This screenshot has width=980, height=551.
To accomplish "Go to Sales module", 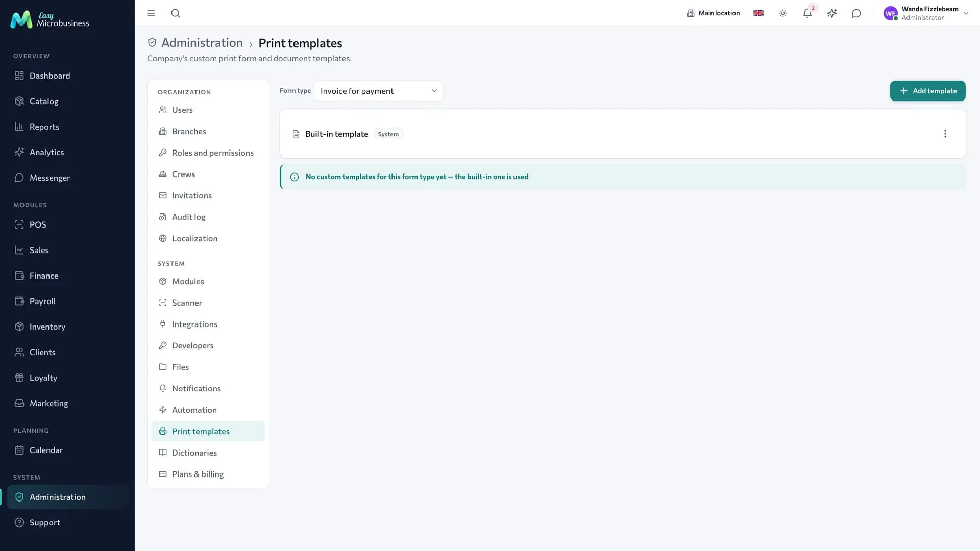I will (x=67, y=250).
